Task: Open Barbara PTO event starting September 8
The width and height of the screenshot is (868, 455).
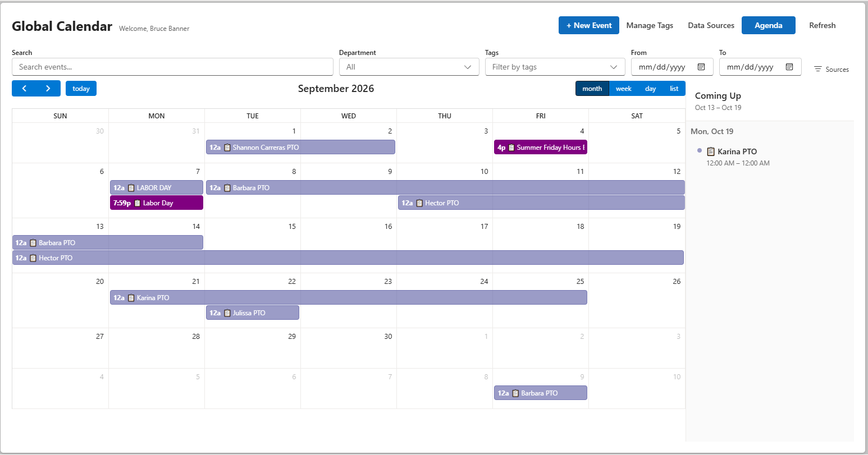Action: tap(445, 188)
